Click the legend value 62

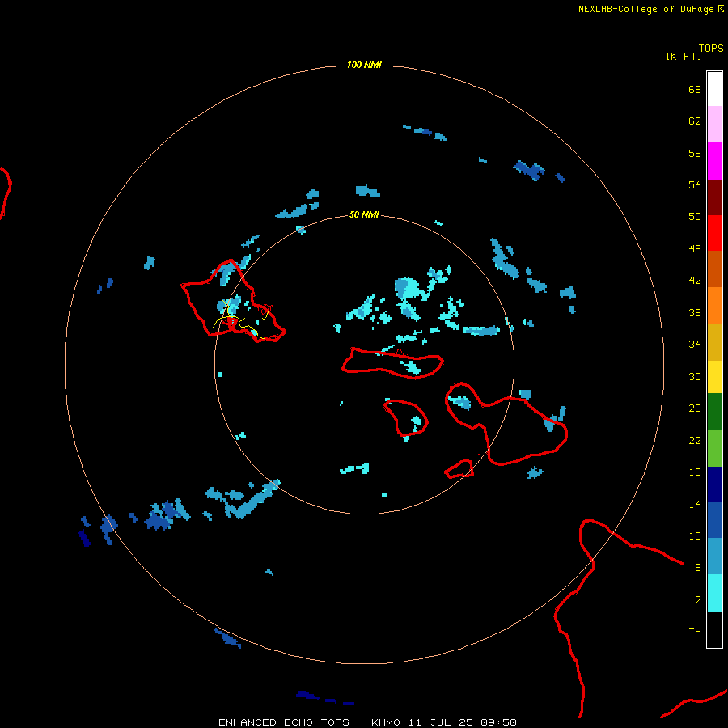(x=695, y=121)
